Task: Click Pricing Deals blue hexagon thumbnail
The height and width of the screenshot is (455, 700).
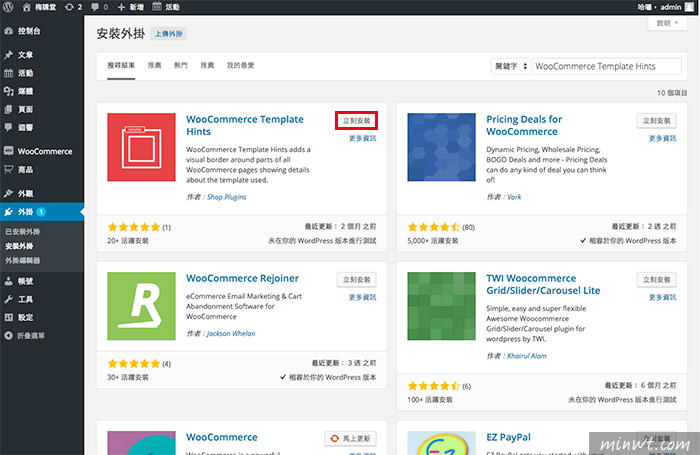Action: coord(441,147)
